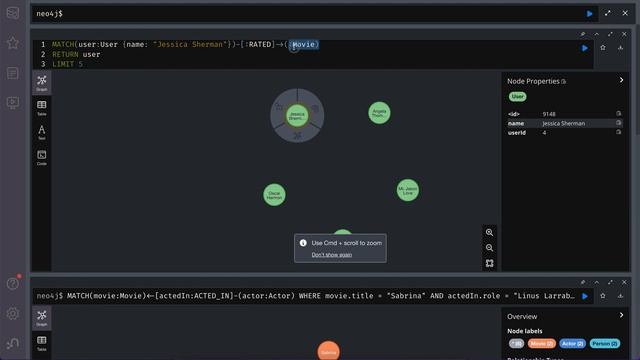Pin the Sabrina query result frame
Image resolution: width=640 pixels, height=360 pixels.
coord(583,282)
